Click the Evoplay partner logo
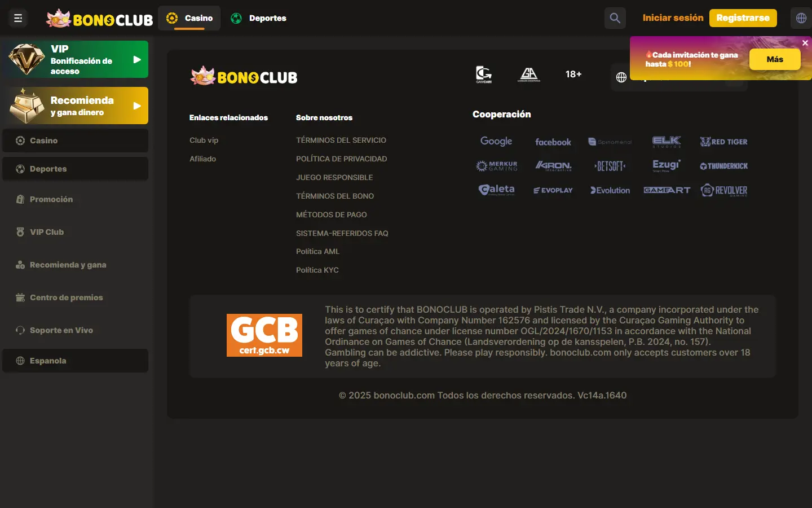This screenshot has width=812, height=508. click(x=553, y=190)
